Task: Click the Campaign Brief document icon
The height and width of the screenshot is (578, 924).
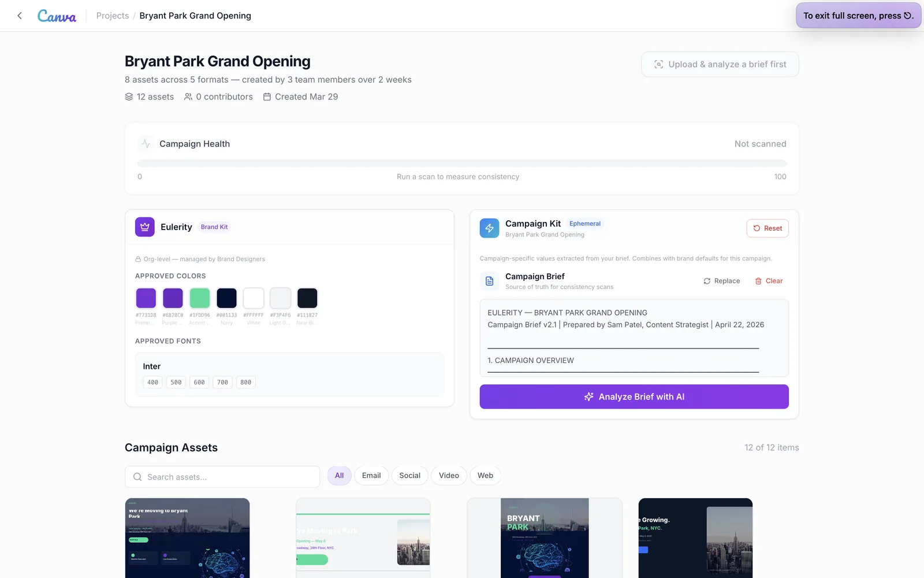Action: [x=489, y=281]
